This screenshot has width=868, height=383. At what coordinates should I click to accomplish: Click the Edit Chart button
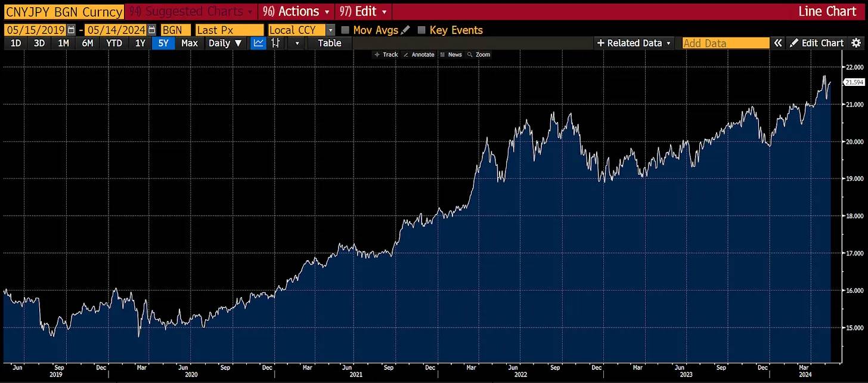(x=817, y=43)
